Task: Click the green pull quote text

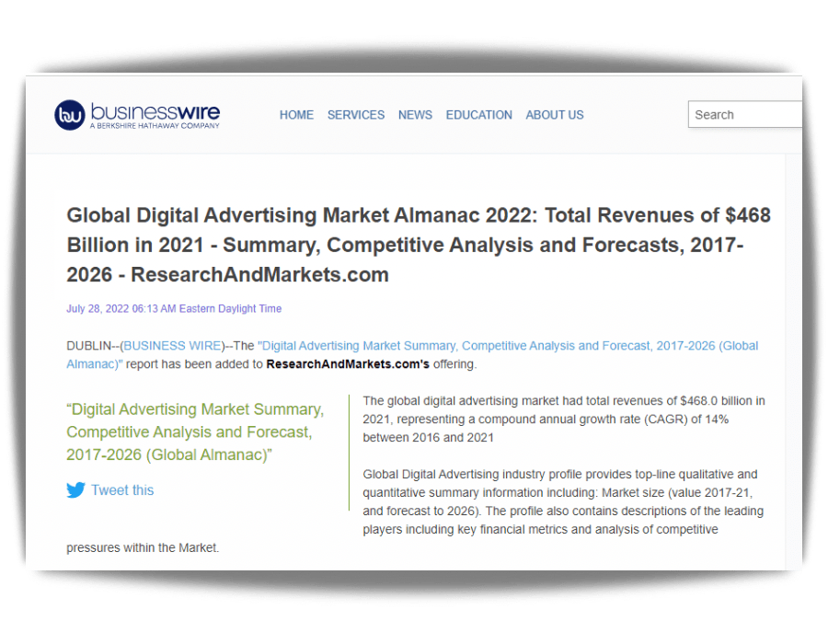Action: (x=195, y=431)
